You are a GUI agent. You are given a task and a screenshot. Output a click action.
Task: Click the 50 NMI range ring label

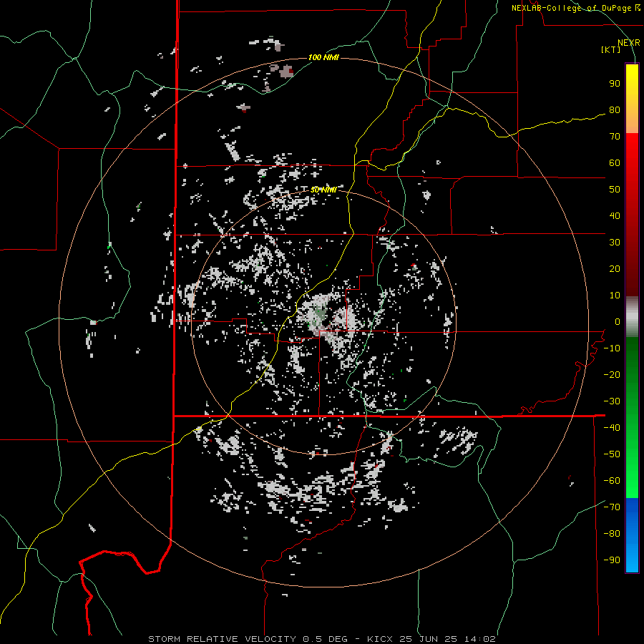tap(323, 190)
